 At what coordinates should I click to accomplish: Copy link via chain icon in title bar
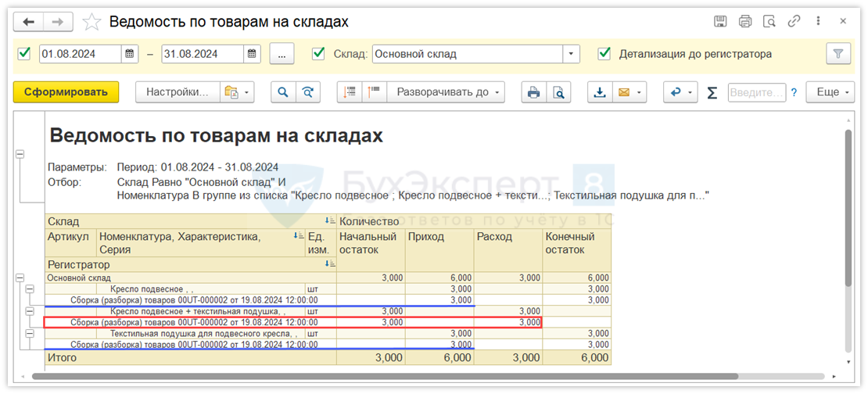(795, 22)
